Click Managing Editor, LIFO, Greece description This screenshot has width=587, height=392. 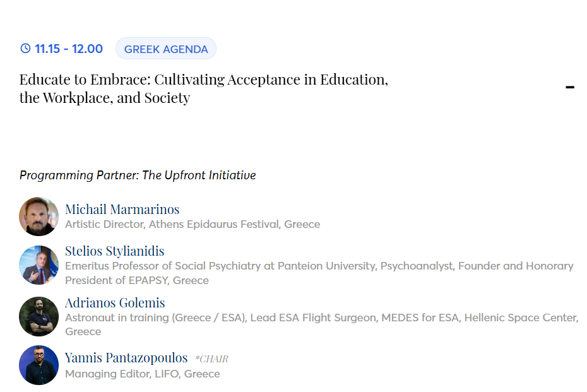(143, 374)
